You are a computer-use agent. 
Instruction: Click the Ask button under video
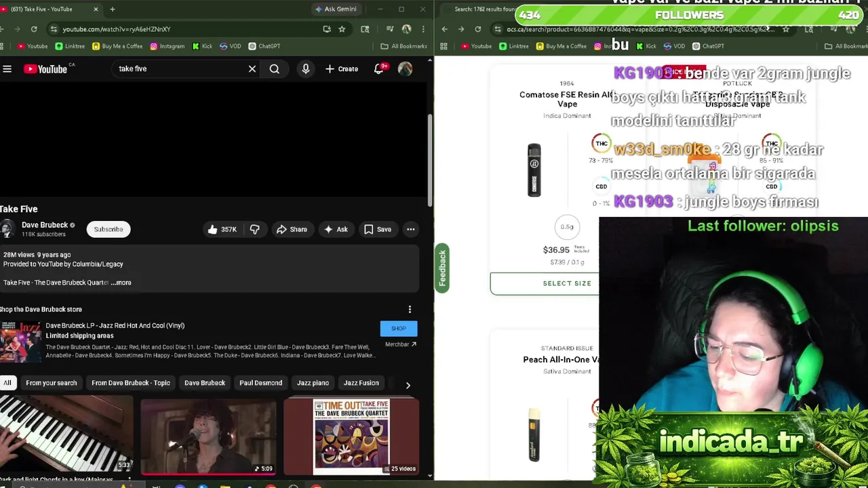coord(336,229)
